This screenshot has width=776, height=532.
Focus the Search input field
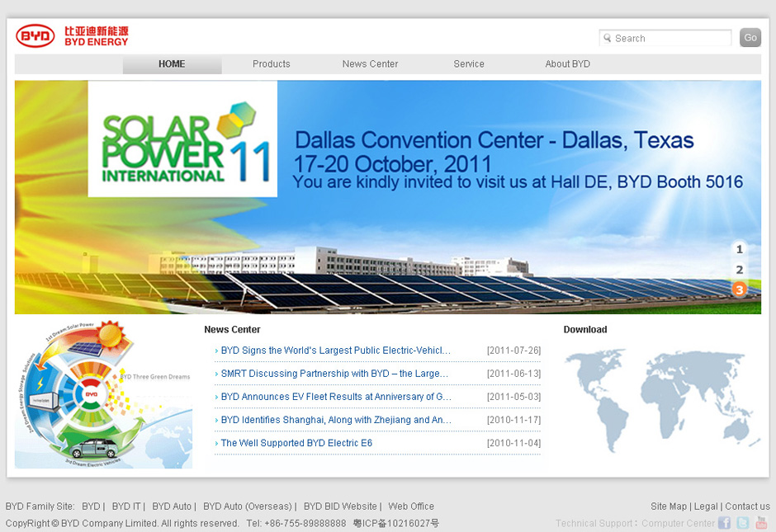coord(665,38)
